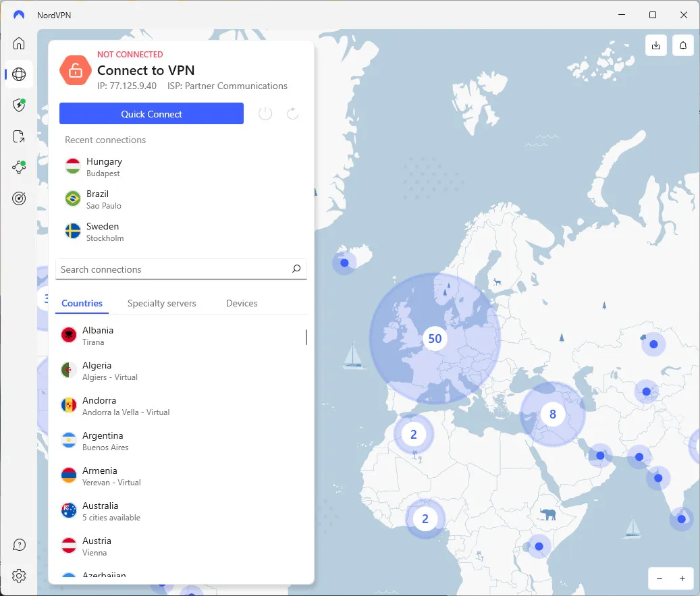Open the Home panel in the sidebar

click(18, 43)
